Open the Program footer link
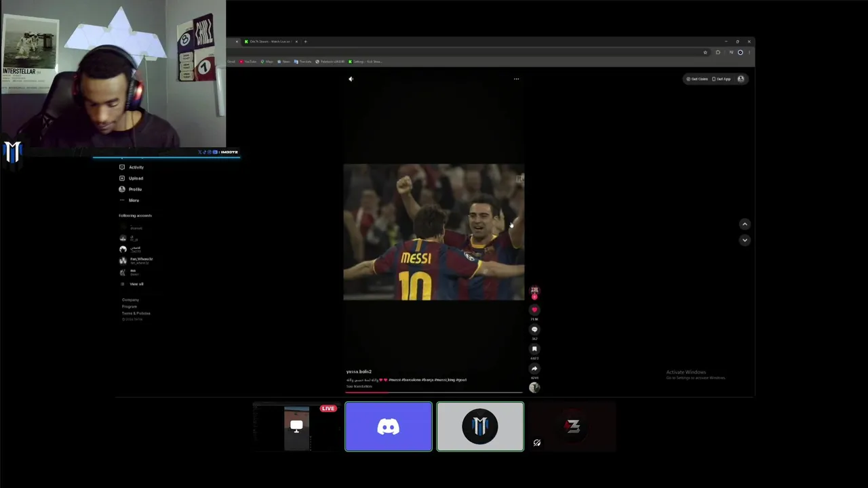The height and width of the screenshot is (488, 868). pos(129,306)
